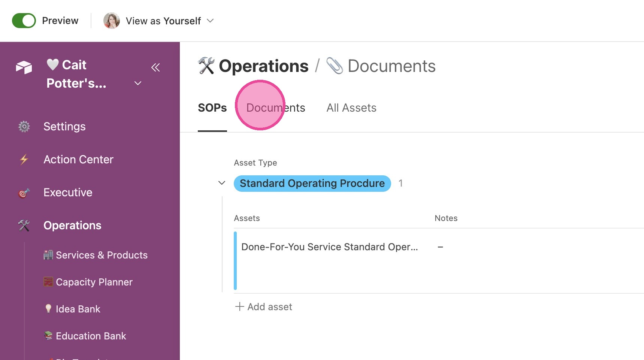
Task: Select Operations tools icon in sidebar
Action: tap(24, 226)
